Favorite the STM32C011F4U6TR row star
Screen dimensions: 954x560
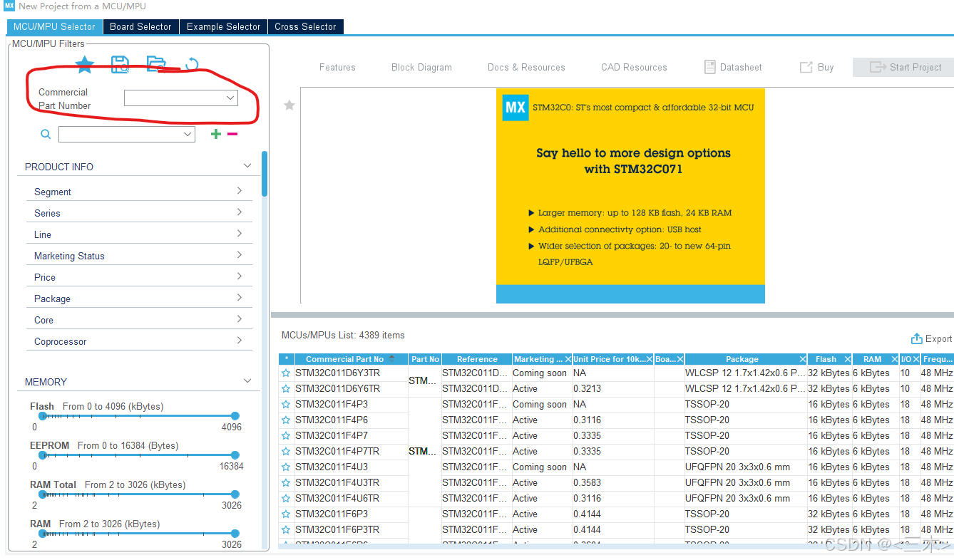point(286,498)
